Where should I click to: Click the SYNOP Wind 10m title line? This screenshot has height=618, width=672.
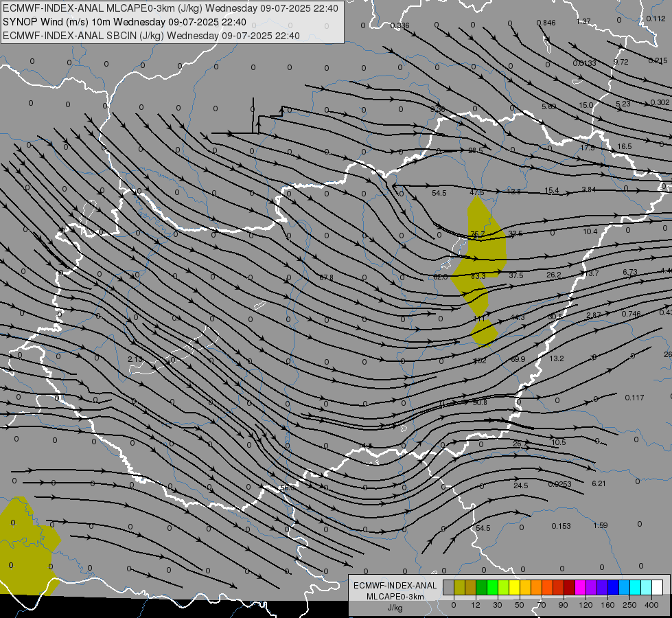tap(124, 22)
